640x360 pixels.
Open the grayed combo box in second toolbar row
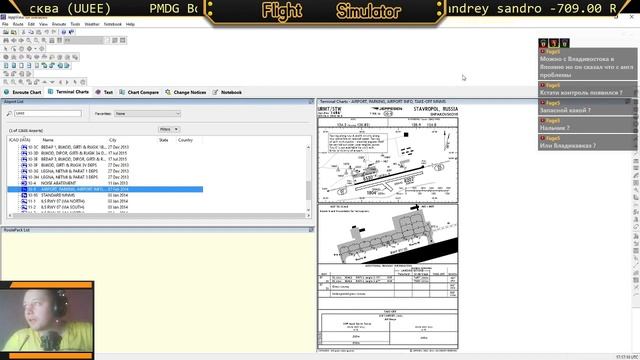pyautogui.click(x=84, y=40)
